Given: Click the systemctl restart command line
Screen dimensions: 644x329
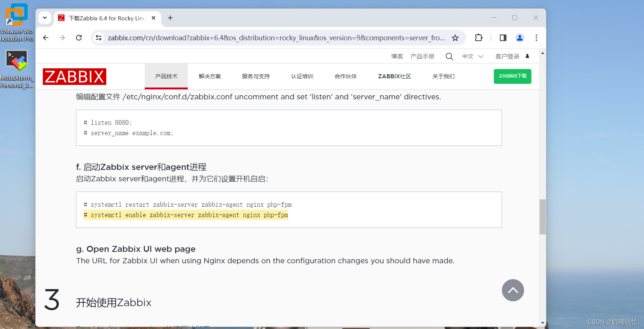Looking at the screenshot, I should point(187,205).
